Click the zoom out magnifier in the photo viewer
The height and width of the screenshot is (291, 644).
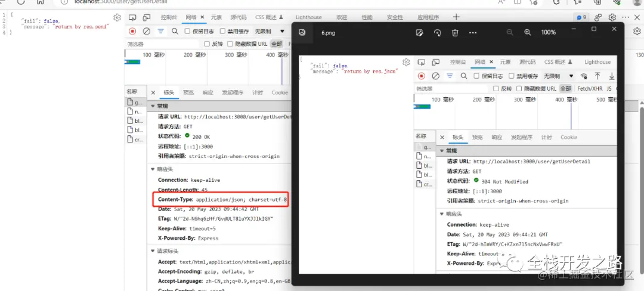click(x=510, y=32)
